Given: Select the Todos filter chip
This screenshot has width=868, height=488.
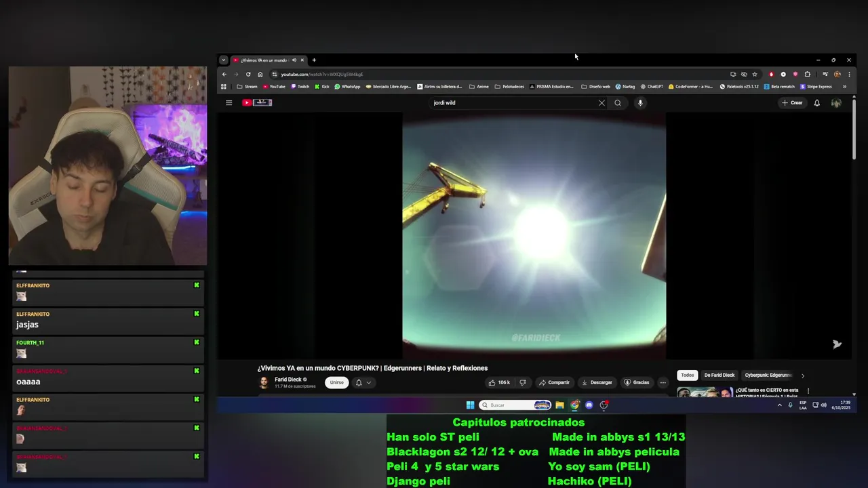Looking at the screenshot, I should click(688, 375).
